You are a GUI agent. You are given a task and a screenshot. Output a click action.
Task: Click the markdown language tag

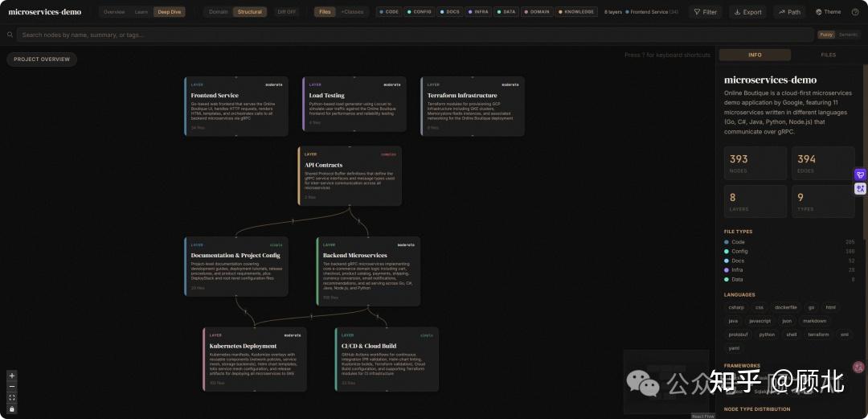click(814, 321)
